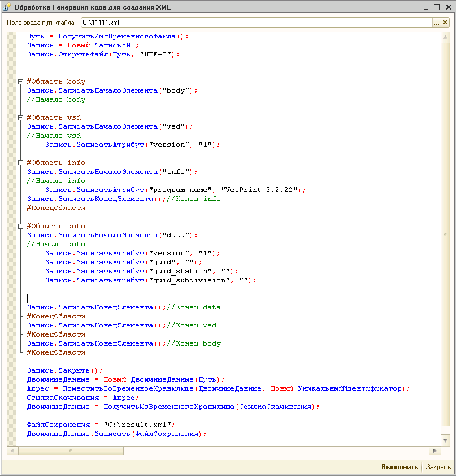Collapse the #Область vsd region
This screenshot has height=476, width=457.
coord(21,117)
